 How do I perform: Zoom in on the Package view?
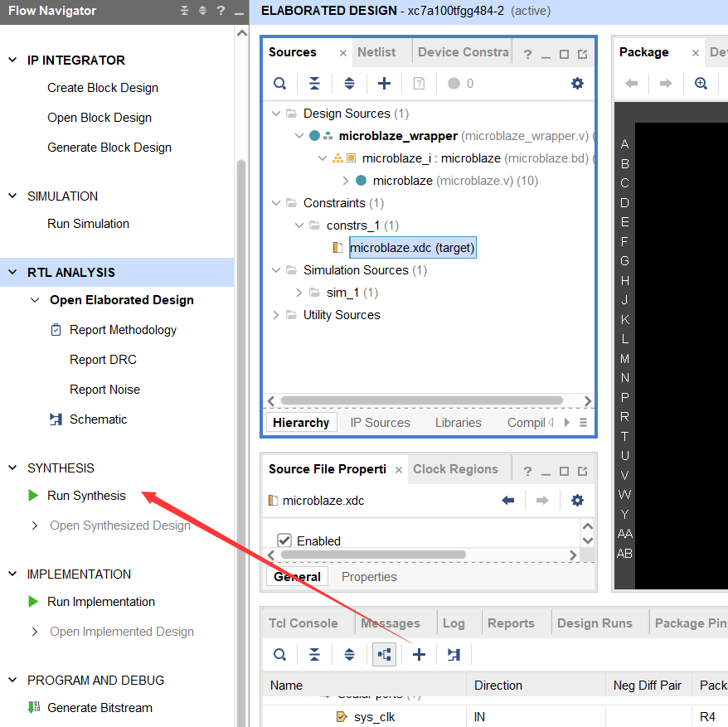click(701, 84)
